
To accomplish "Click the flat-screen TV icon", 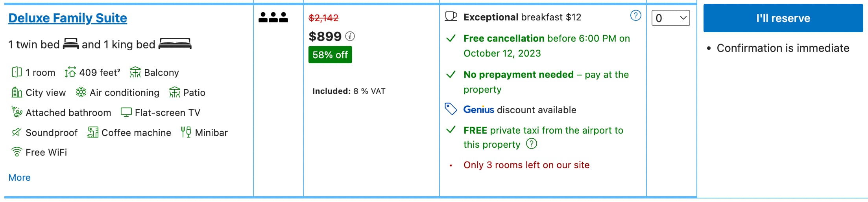I will [126, 112].
